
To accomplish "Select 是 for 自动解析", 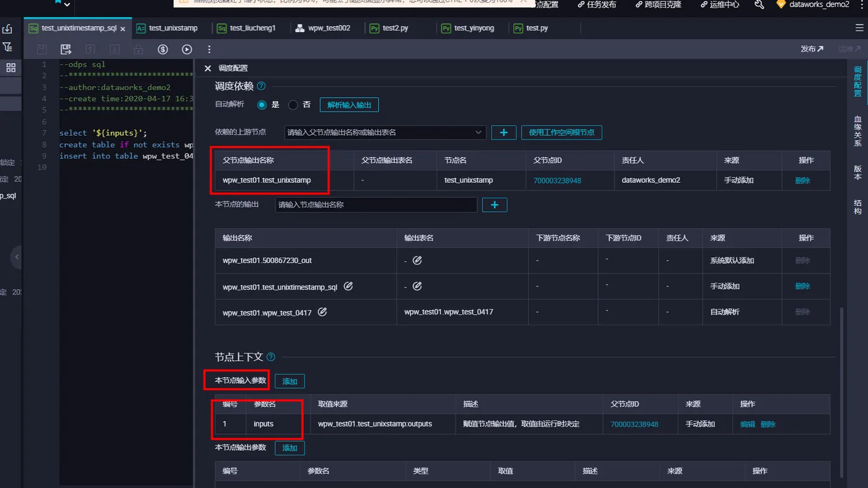I will click(262, 105).
